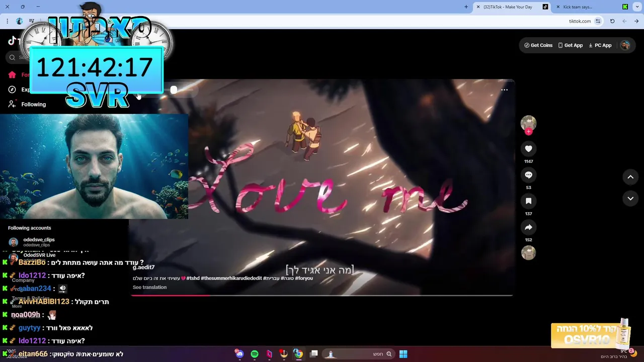Share the video via arrow icon
The width and height of the screenshot is (644, 362).
click(528, 227)
